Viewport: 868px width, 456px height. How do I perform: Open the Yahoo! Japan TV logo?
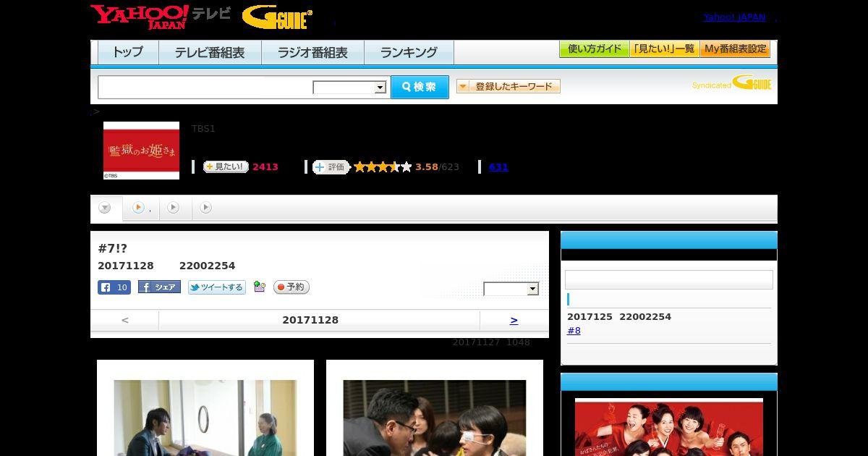[161, 17]
